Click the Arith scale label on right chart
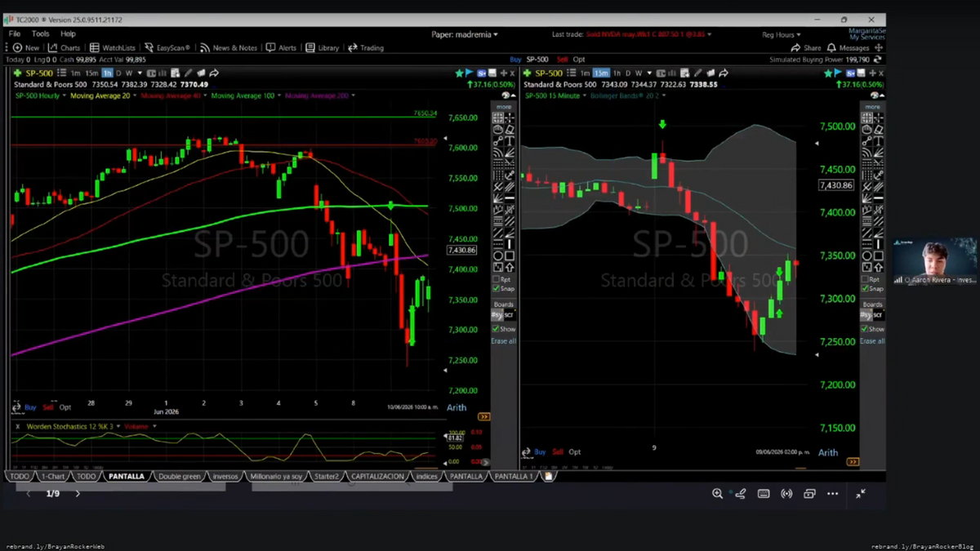980x551 pixels. pyautogui.click(x=828, y=452)
